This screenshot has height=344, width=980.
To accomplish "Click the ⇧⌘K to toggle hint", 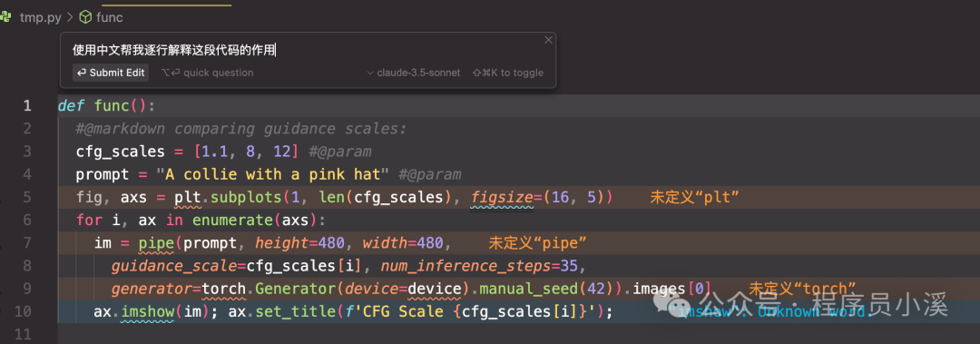I will point(508,73).
